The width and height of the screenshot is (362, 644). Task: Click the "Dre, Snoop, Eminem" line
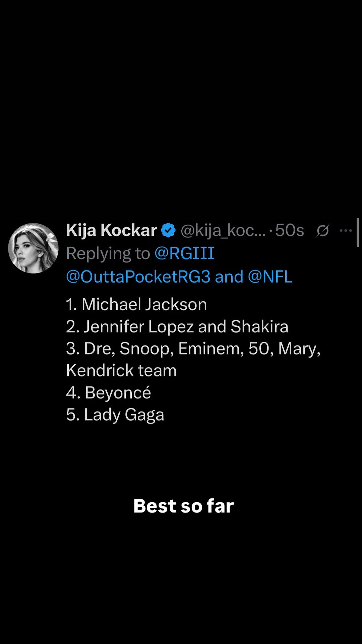coord(193,348)
